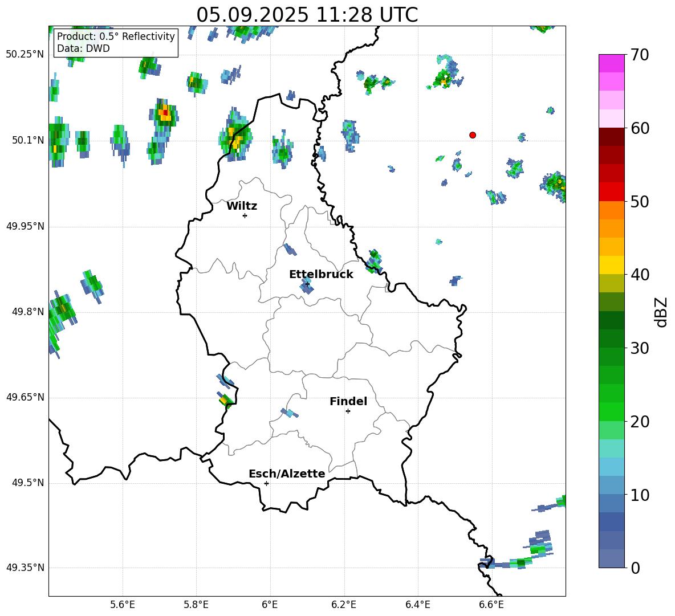Image resolution: width=675 pixels, height=616 pixels.
Task: Click the Esch/Alzette station cross marker
Action: coord(266,483)
